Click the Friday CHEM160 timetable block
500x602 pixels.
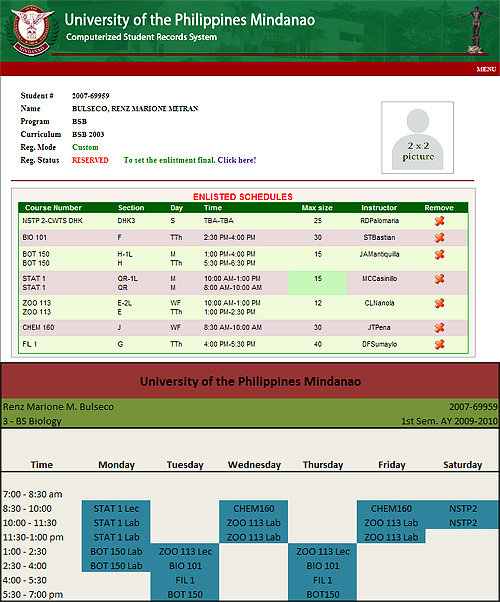pyautogui.click(x=391, y=508)
